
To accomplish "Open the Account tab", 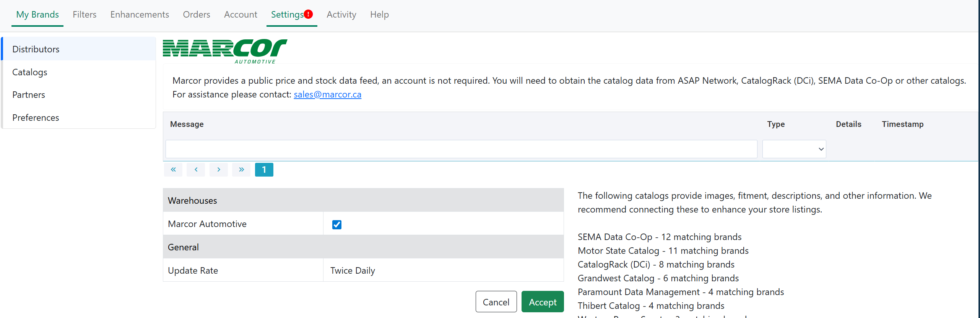I will [x=241, y=15].
